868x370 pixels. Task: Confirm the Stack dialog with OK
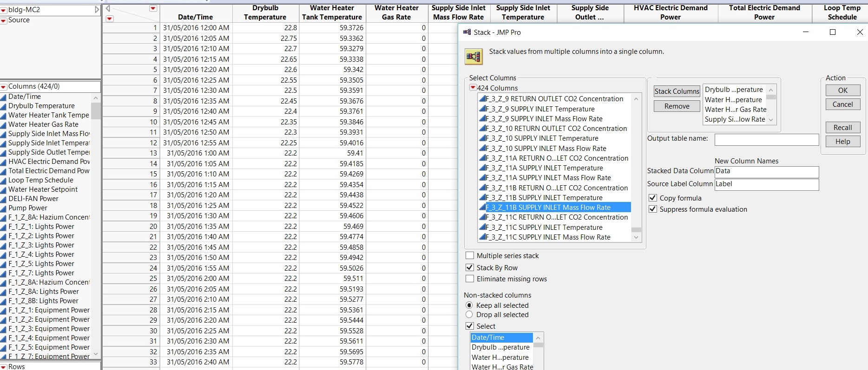tap(843, 91)
